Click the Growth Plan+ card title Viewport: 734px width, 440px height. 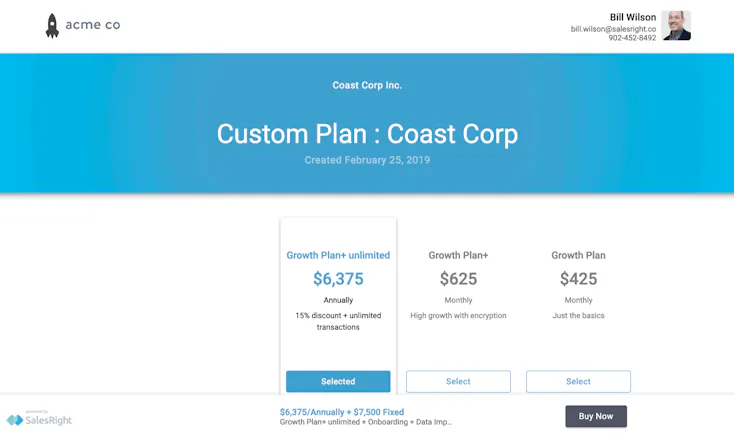(458, 255)
